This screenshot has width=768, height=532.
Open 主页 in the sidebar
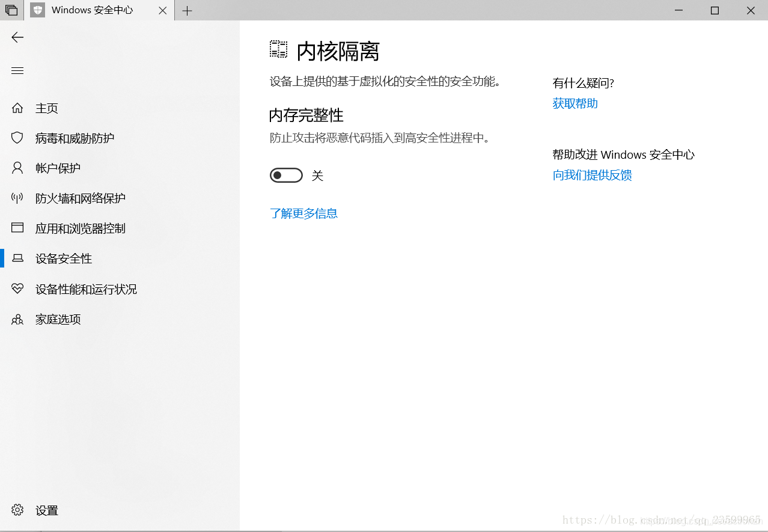[47, 108]
